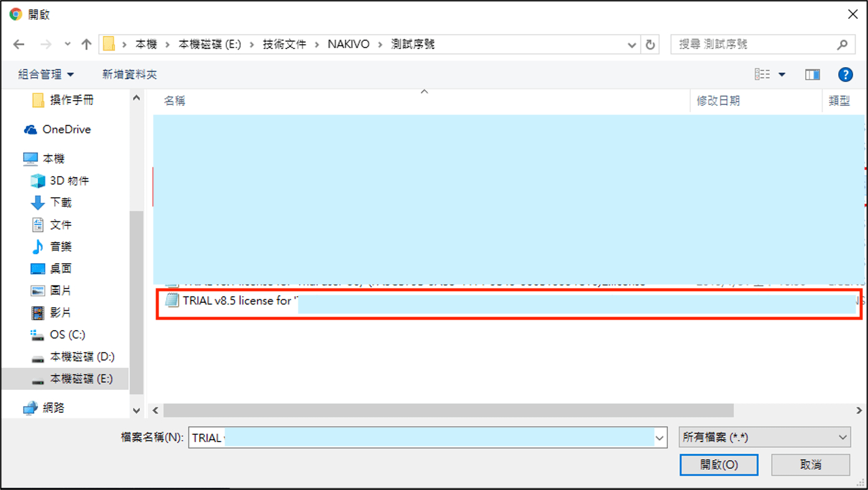Image resolution: width=868 pixels, height=490 pixels.
Task: Click the Up one level arrow
Action: [x=86, y=44]
